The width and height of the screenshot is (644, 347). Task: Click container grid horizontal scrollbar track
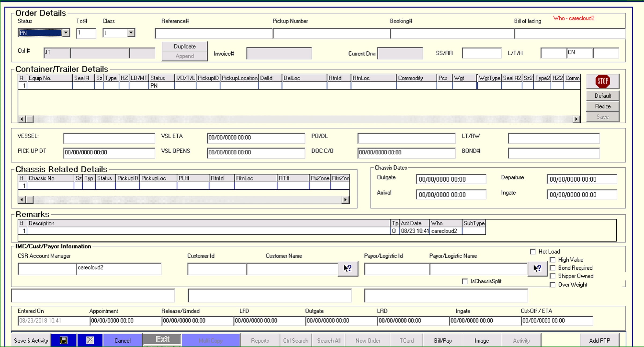[303, 119]
